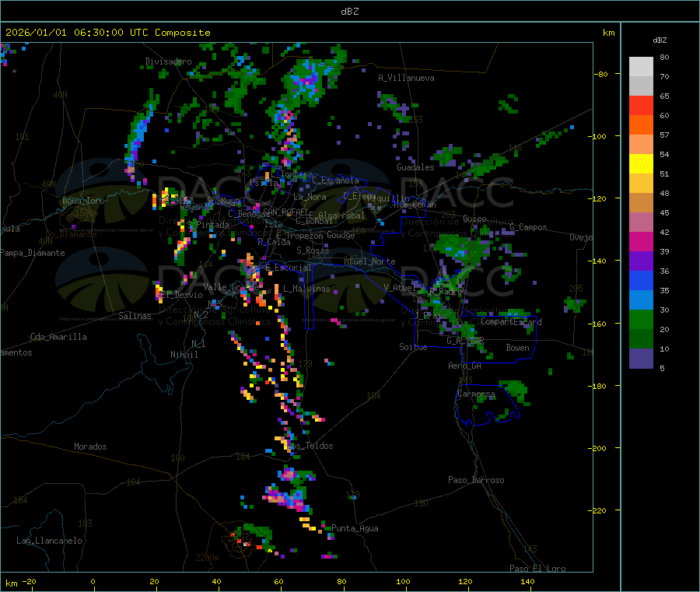The width and height of the screenshot is (700, 592).
Task: Click the Paso_El_Loro map label
Action: [x=537, y=569]
